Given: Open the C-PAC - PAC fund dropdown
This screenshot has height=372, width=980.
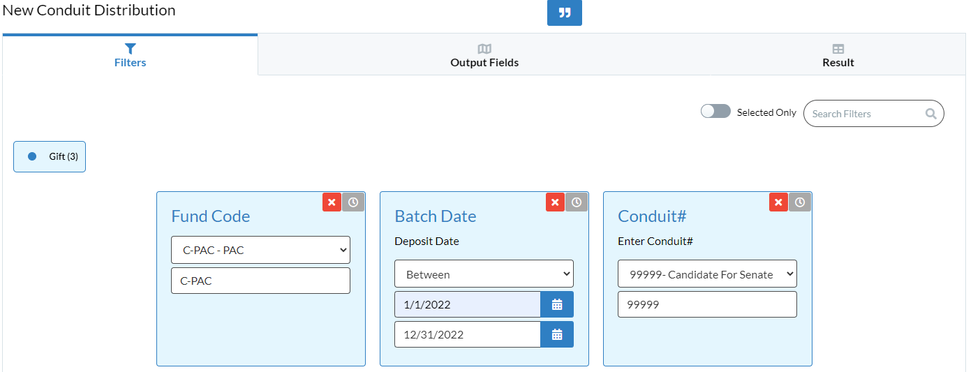Looking at the screenshot, I should tap(260, 250).
